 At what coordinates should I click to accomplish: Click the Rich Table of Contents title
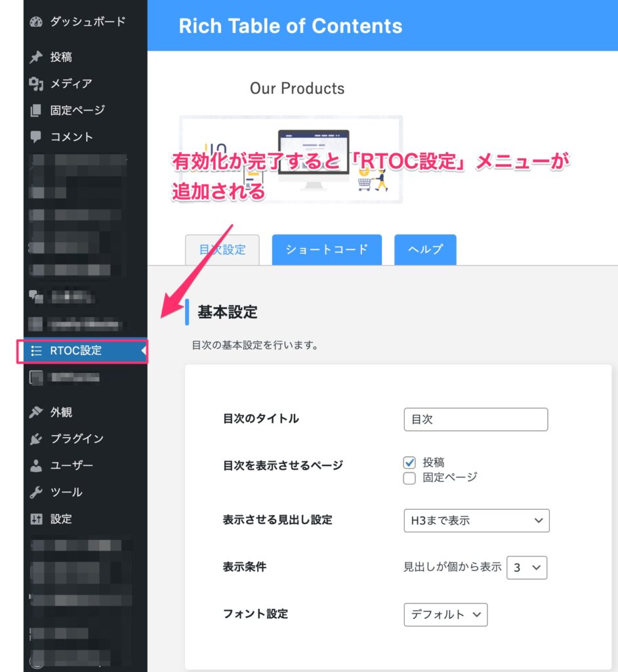[291, 26]
